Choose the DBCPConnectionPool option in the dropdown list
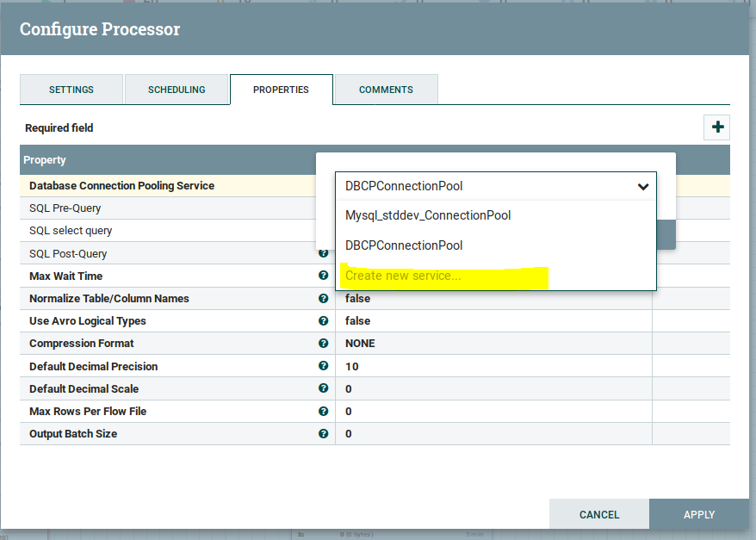 pyautogui.click(x=404, y=245)
